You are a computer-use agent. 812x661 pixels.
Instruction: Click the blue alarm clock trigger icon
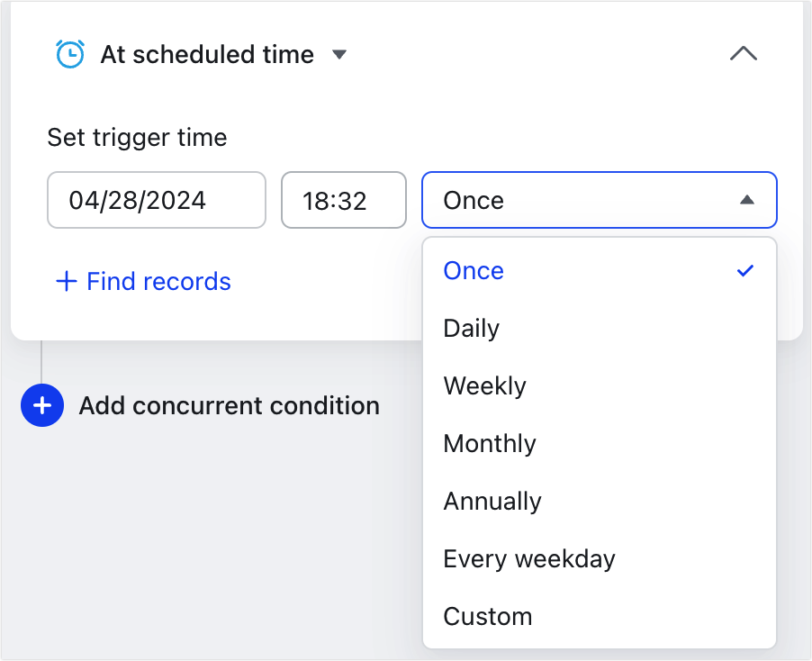click(x=70, y=54)
